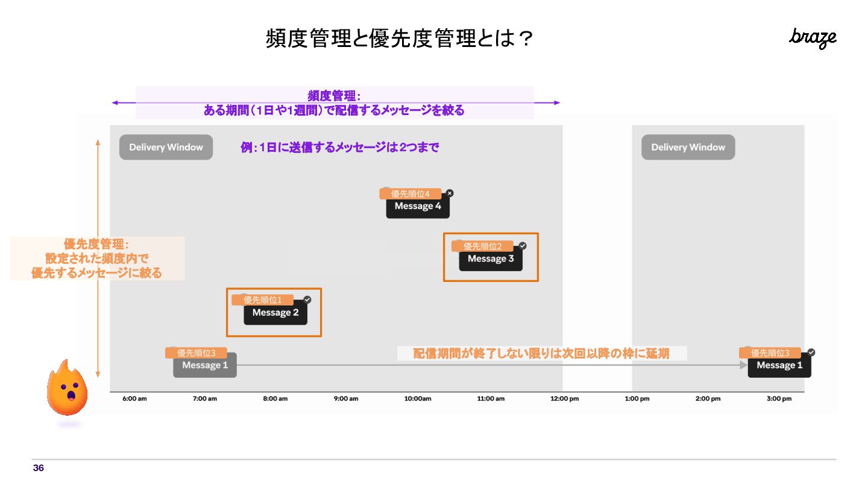Screen dimensions: 868x488
Task: Click the 3:00 pm time label
Action: pyautogui.click(x=779, y=399)
